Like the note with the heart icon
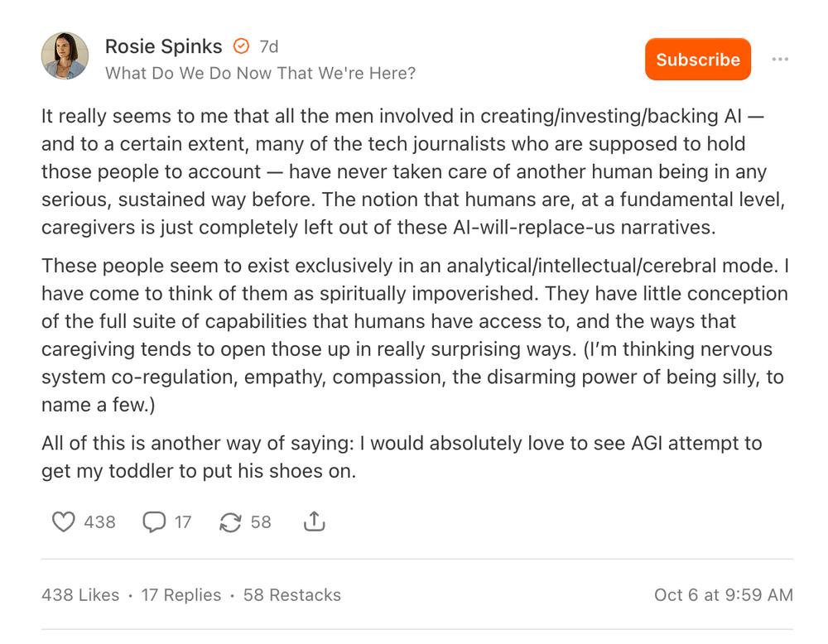The width and height of the screenshot is (828, 644). click(x=64, y=521)
